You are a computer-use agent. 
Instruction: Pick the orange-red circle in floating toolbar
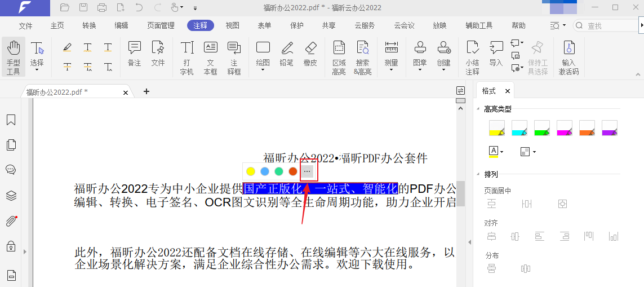coord(293,171)
